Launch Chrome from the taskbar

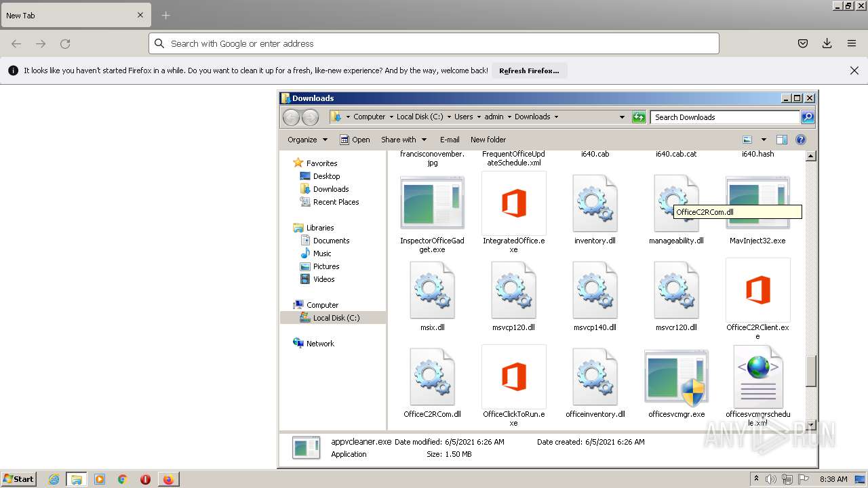[122, 479]
